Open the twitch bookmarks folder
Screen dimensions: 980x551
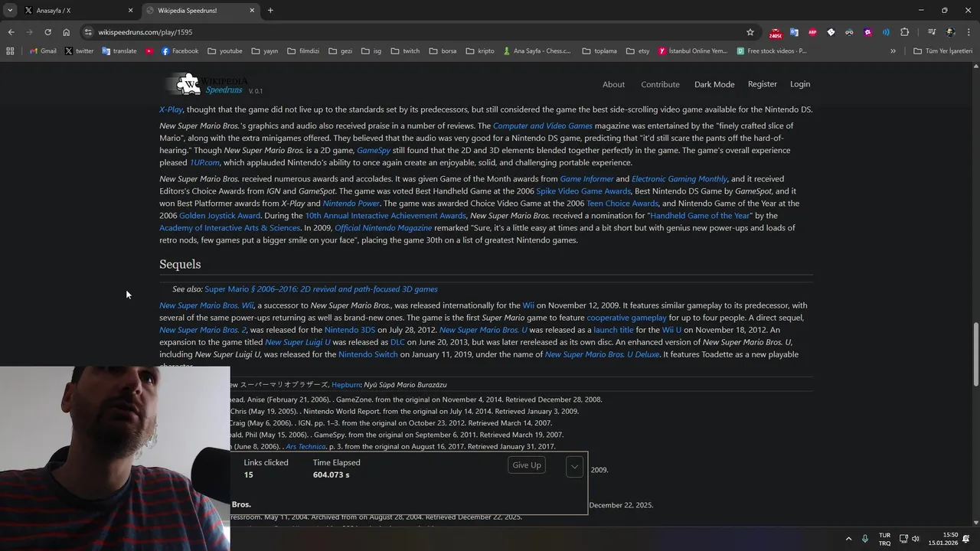[x=405, y=51]
